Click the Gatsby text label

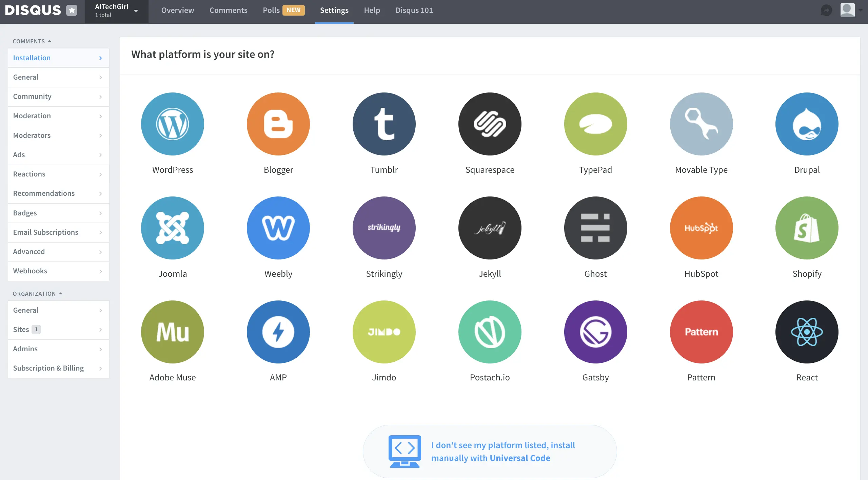(596, 378)
